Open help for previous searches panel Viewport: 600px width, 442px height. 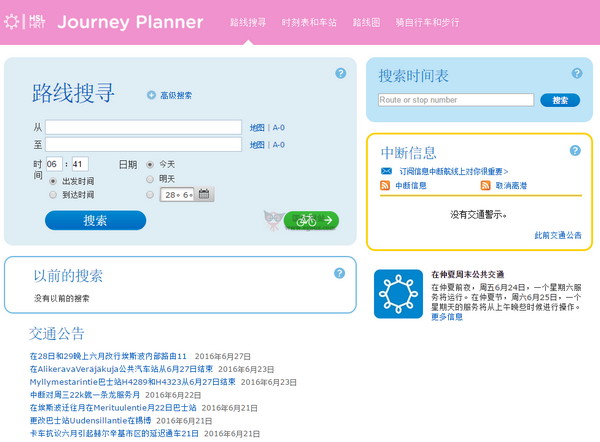click(x=339, y=273)
